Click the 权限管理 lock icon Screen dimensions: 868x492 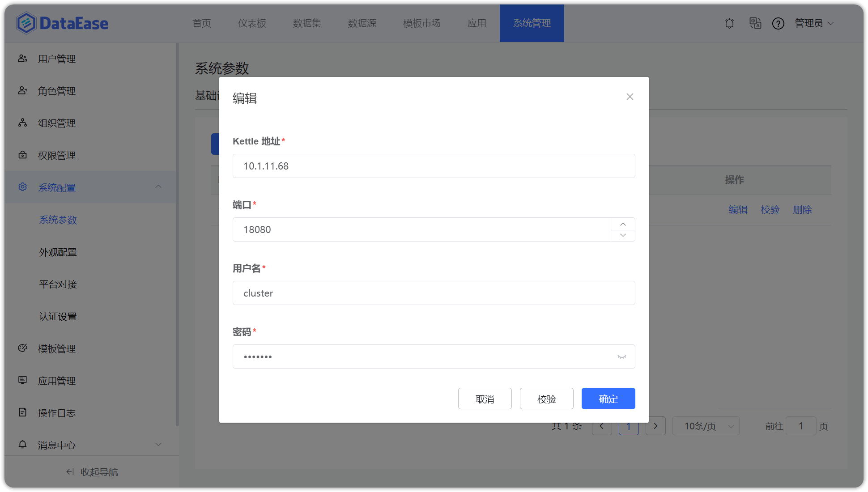click(22, 155)
